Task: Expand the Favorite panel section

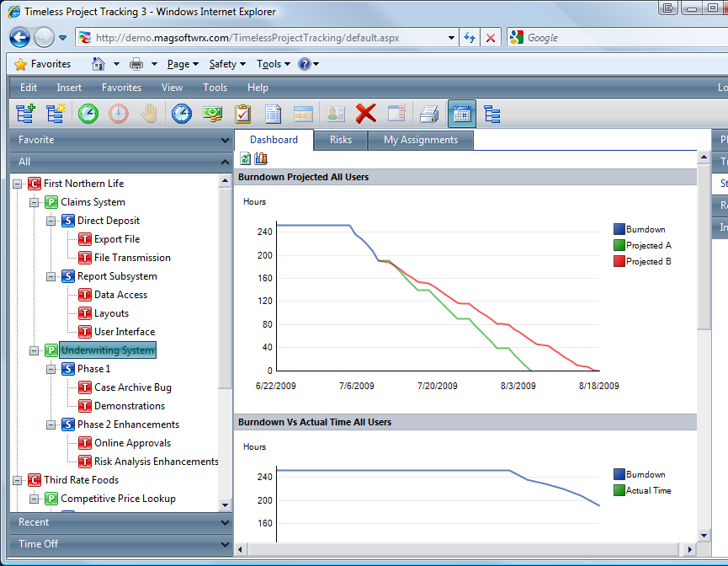Action: [x=116, y=140]
